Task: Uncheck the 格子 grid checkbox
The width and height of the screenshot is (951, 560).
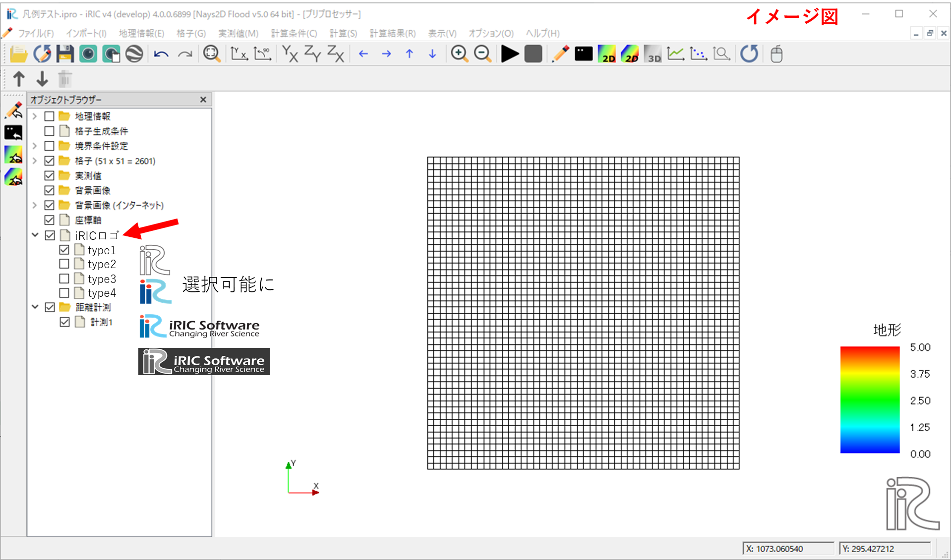Action: tap(50, 161)
